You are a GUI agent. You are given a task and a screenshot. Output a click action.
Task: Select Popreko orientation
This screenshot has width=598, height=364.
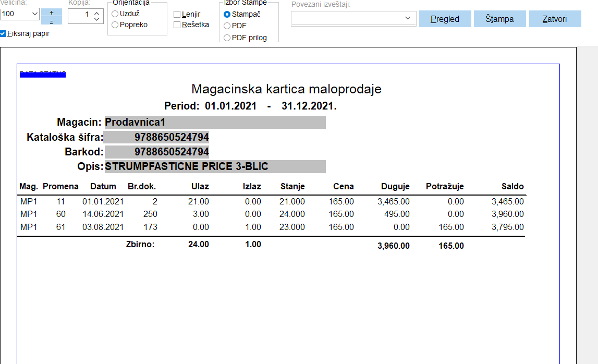click(115, 25)
